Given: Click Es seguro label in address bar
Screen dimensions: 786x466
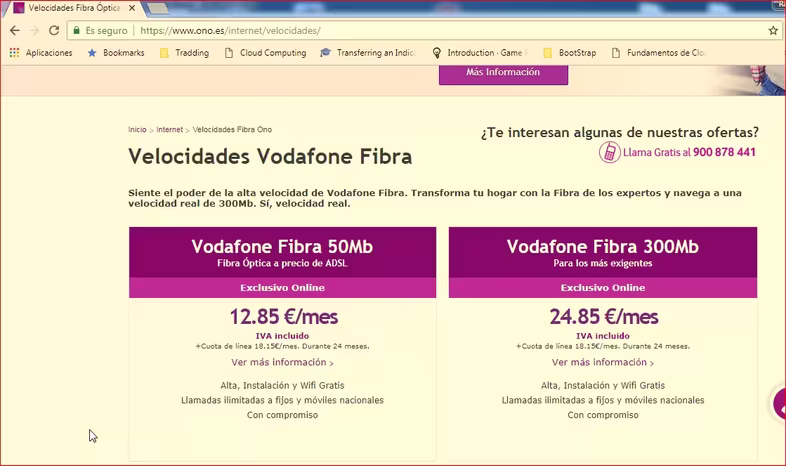Looking at the screenshot, I should click(x=106, y=31).
